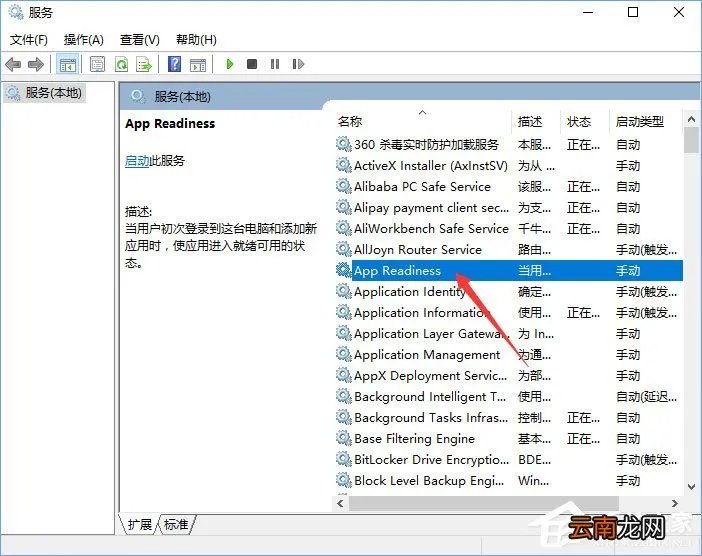Select ActiveX Installer (AxInstSV) service

click(509, 166)
